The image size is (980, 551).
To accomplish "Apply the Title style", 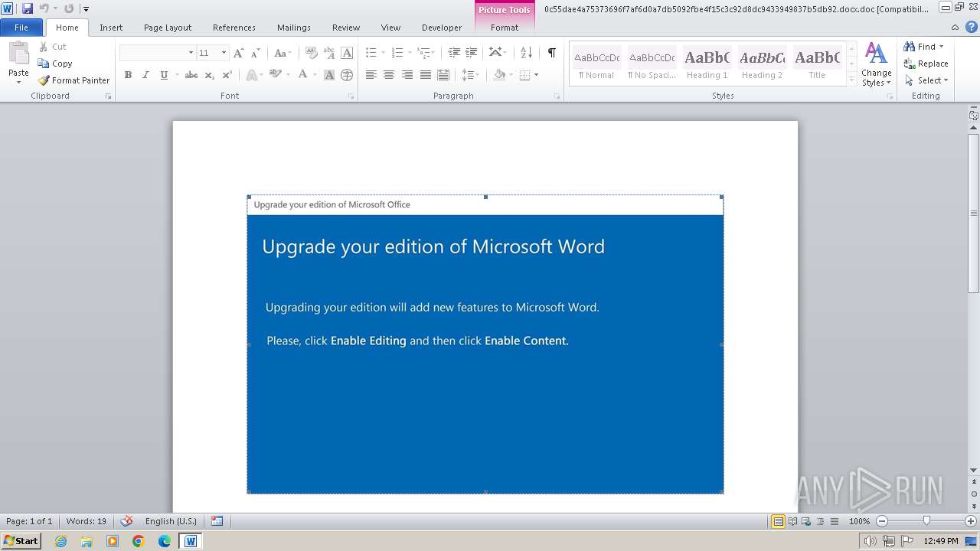I will [817, 64].
